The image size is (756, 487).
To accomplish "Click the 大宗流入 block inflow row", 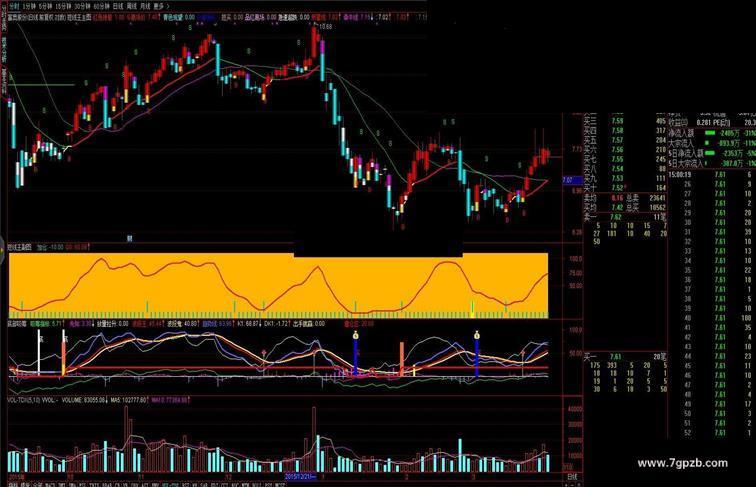I will (x=712, y=143).
